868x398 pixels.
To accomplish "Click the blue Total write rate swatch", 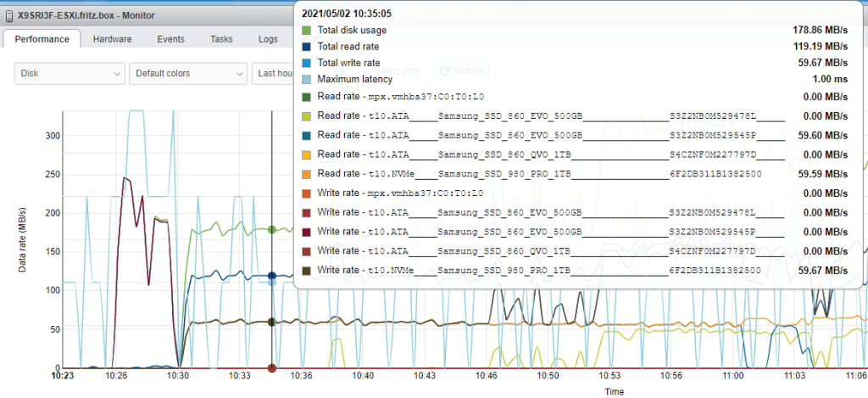I will (x=306, y=63).
